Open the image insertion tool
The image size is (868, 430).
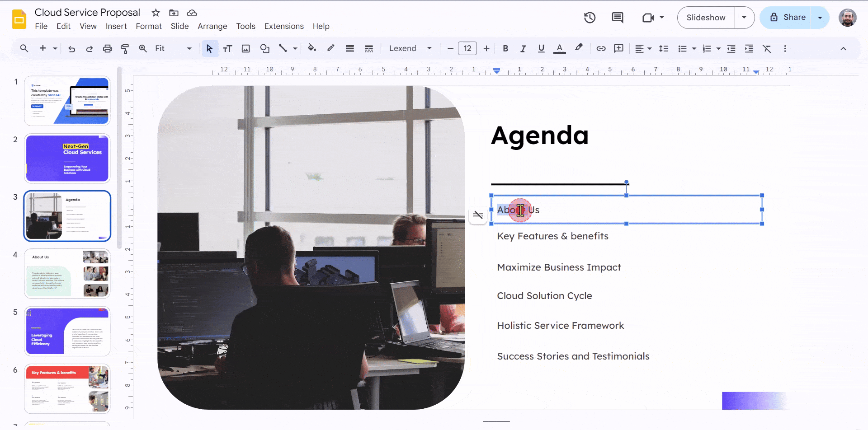point(245,48)
